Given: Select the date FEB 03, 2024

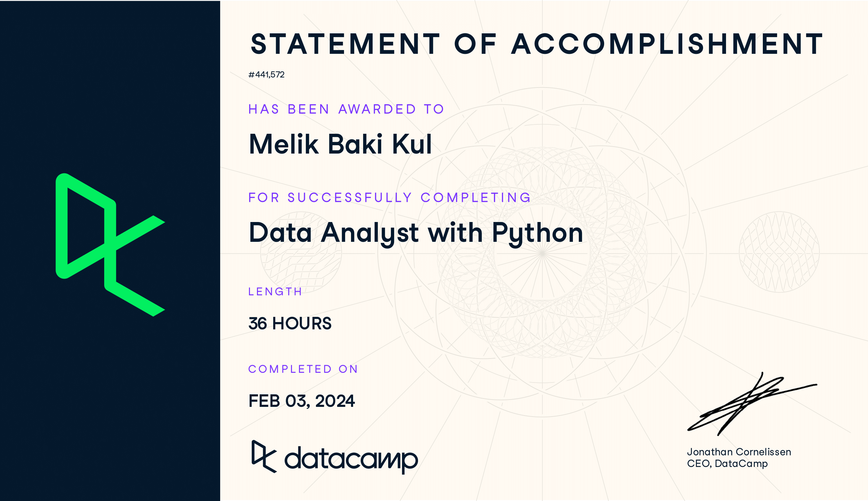Looking at the screenshot, I should coord(301,401).
